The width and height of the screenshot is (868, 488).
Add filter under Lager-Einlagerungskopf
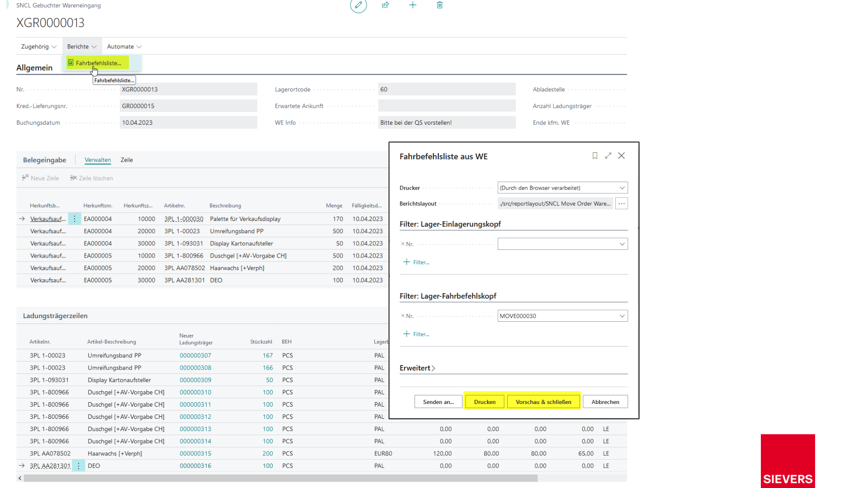(416, 262)
